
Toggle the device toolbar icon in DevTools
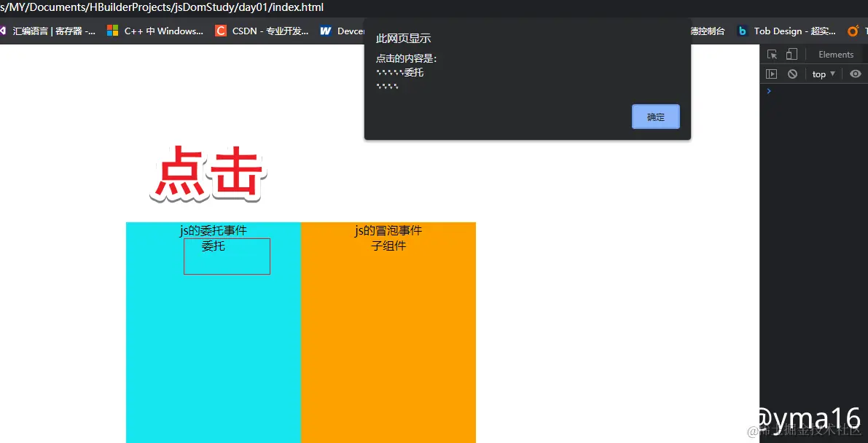[791, 54]
